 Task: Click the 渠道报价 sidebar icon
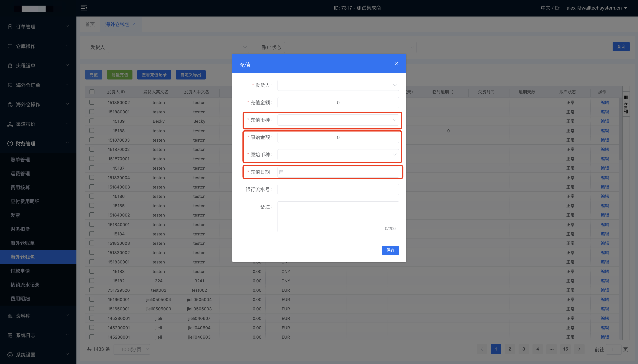[x=10, y=124]
